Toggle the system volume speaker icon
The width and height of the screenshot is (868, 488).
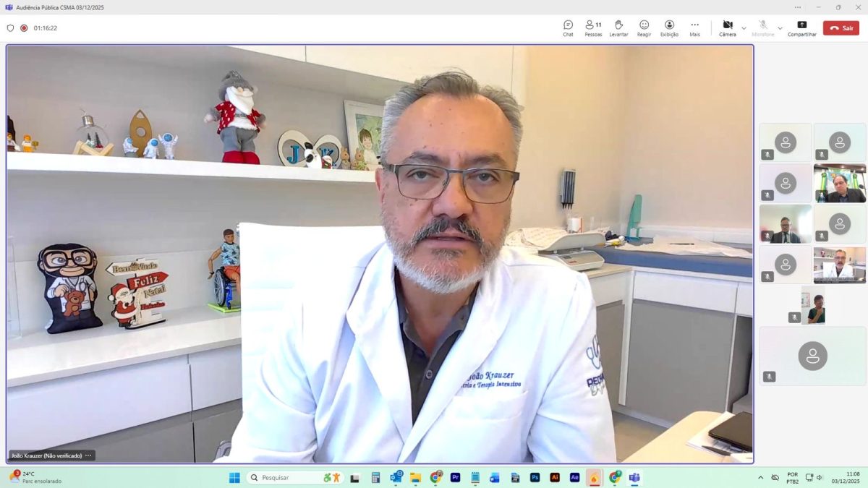click(x=820, y=478)
